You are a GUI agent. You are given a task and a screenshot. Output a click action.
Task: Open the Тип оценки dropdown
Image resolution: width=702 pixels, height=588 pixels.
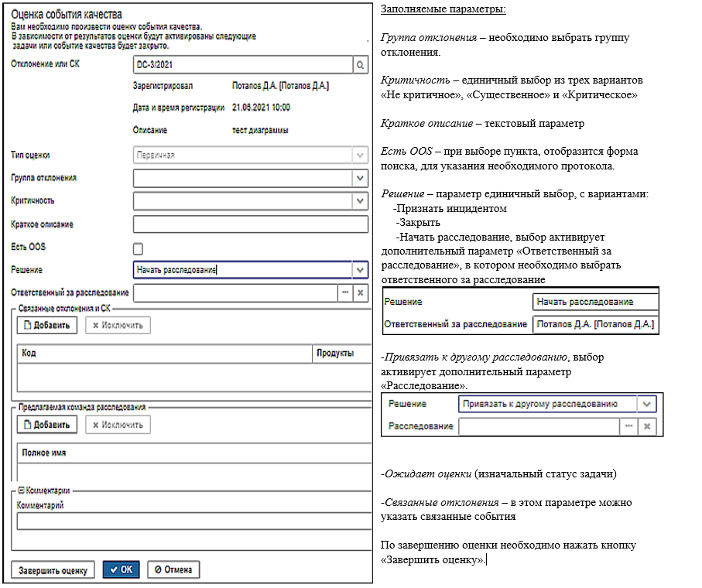[x=360, y=156]
